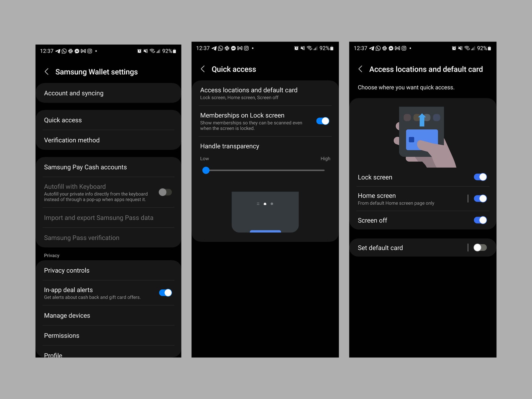Image resolution: width=532 pixels, height=399 pixels.
Task: Click battery icon in left phone's status bar
Action: pyautogui.click(x=175, y=51)
